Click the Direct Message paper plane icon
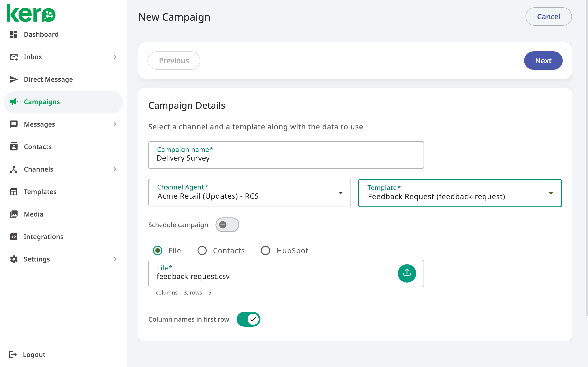The image size is (588, 367). [x=14, y=79]
